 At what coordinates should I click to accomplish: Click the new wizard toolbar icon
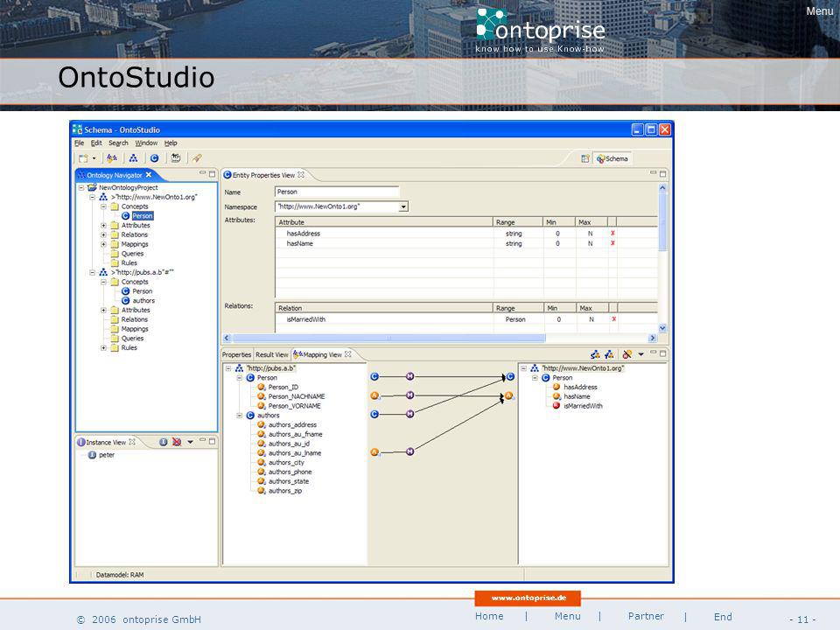[x=83, y=158]
